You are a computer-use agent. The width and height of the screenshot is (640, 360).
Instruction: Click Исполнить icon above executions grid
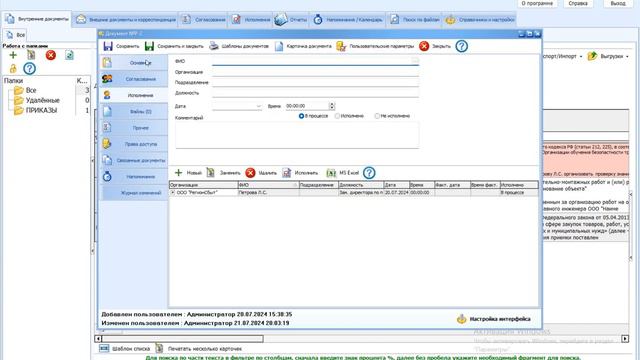tap(287, 173)
